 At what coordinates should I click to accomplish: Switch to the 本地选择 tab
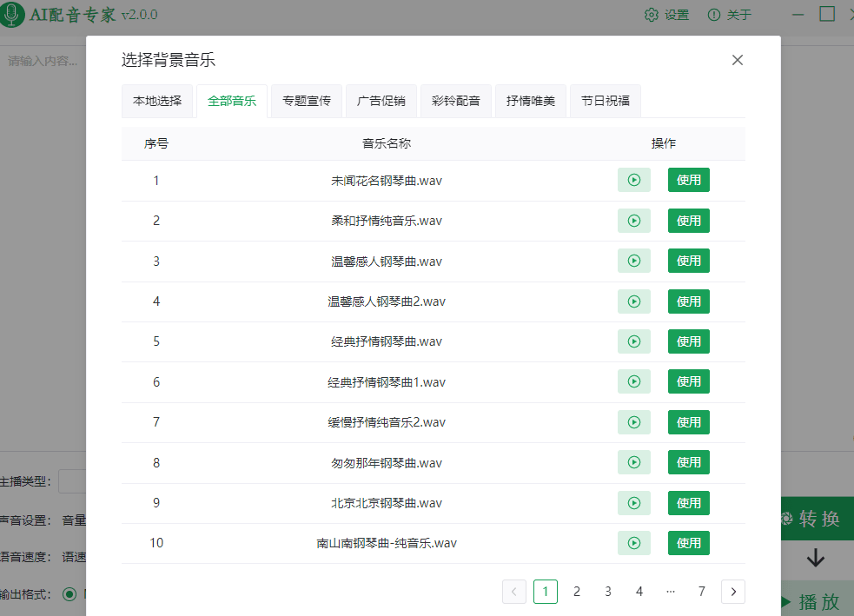tap(156, 100)
